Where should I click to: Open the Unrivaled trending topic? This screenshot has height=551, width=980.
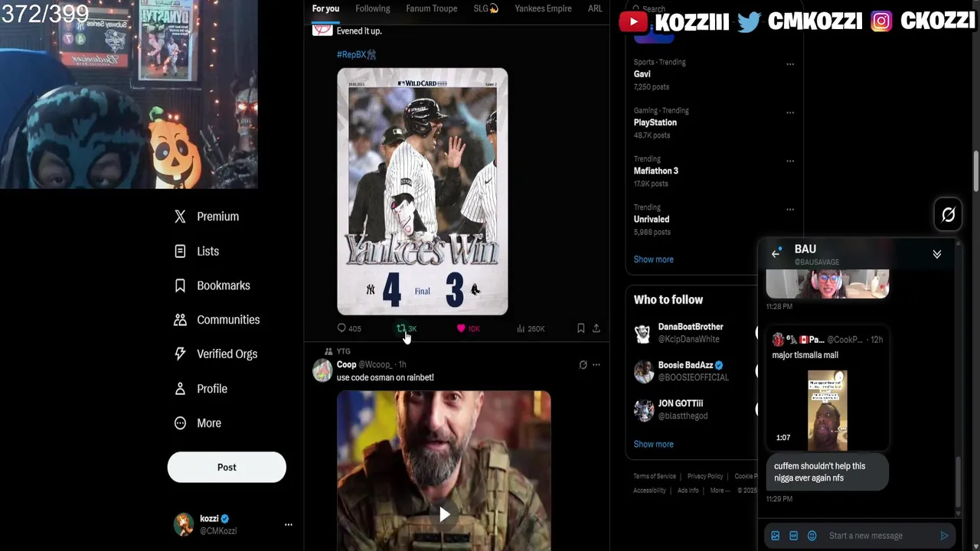652,219
